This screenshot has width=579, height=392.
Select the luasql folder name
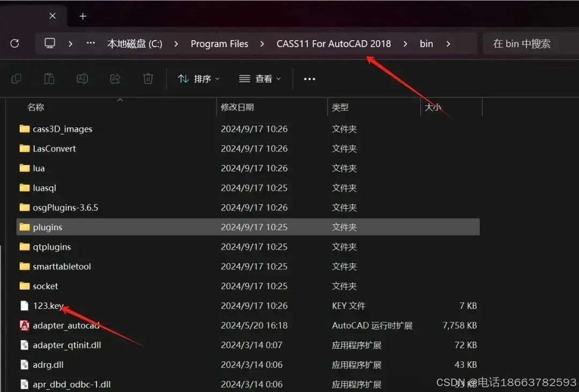click(x=44, y=188)
